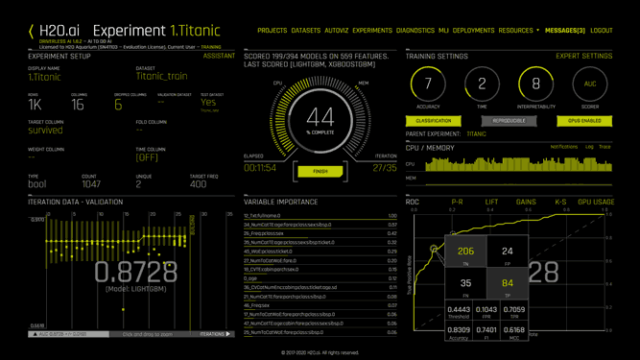
Task: Click the [OFF] time column value
Action: (147, 158)
